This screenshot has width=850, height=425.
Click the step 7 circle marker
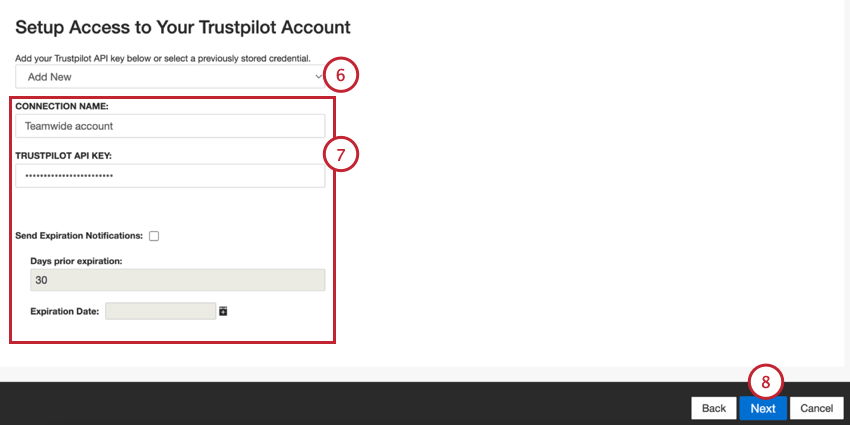click(x=341, y=155)
